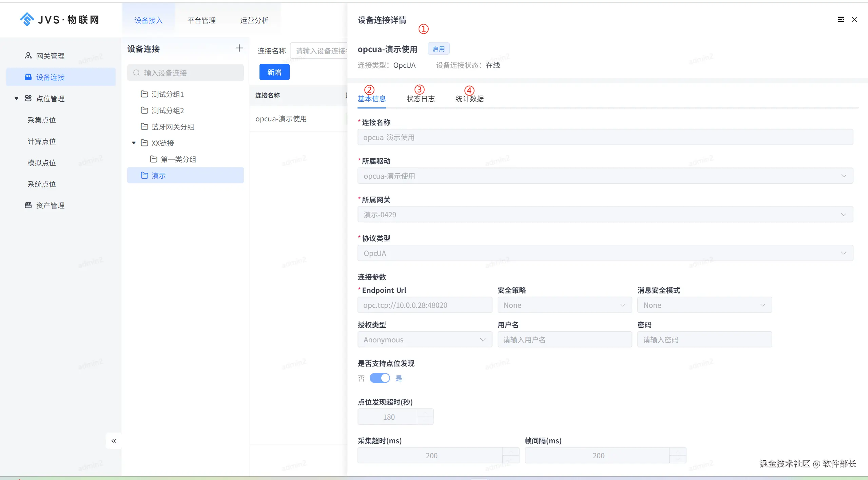Click the Endpoint Url input field
The height and width of the screenshot is (480, 868).
(424, 305)
